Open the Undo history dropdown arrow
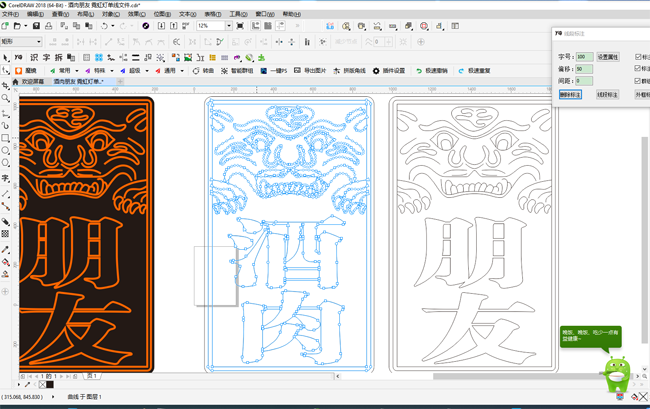The width and height of the screenshot is (650, 409). [x=112, y=26]
